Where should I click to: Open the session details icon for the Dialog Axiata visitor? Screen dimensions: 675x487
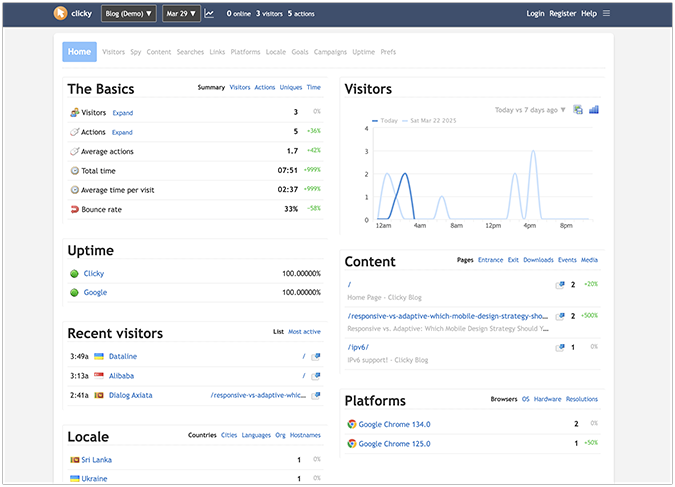(316, 395)
